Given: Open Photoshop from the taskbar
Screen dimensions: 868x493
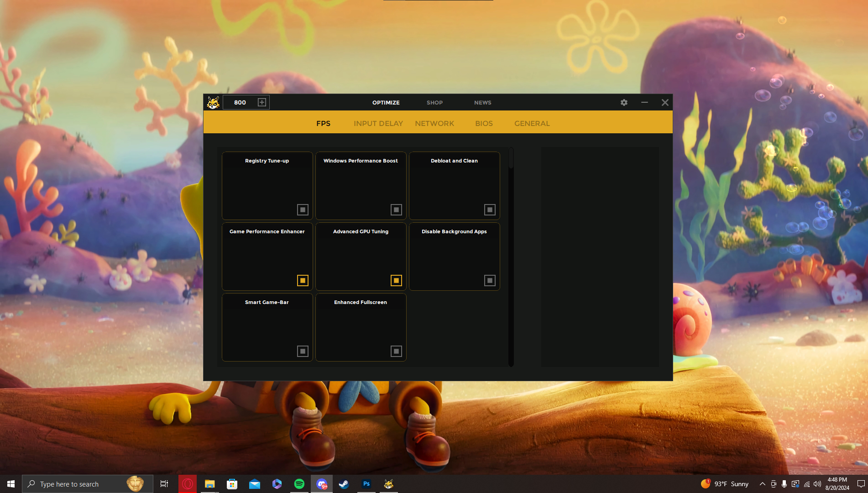Looking at the screenshot, I should [x=366, y=484].
